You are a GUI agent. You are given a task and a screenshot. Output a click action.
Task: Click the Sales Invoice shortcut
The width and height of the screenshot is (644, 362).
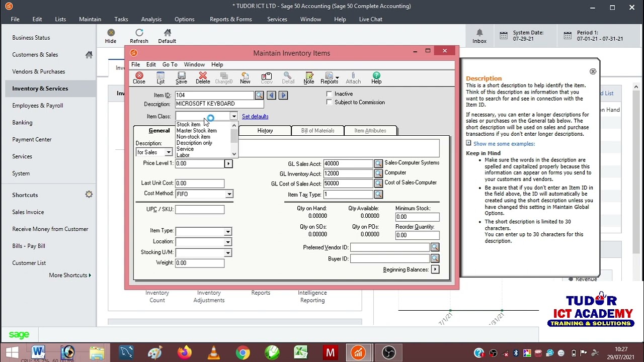(x=28, y=212)
